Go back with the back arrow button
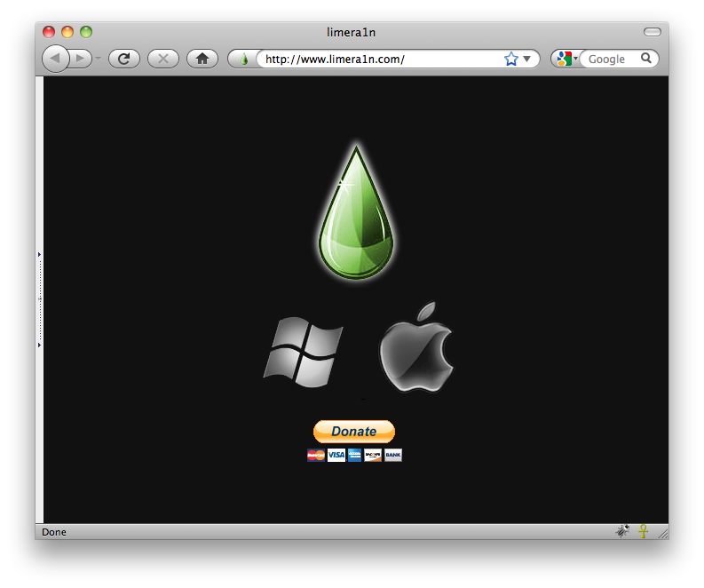Image resolution: width=704 pixels, height=588 pixels. (55, 59)
